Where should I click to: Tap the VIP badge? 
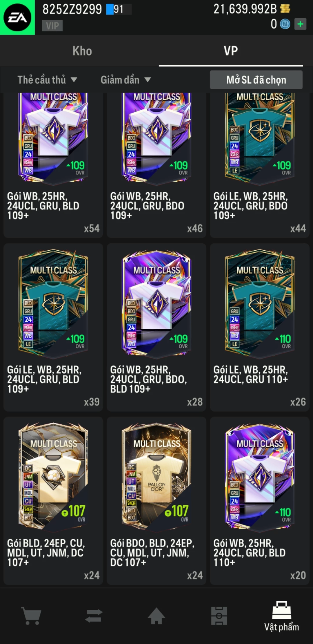(x=52, y=26)
